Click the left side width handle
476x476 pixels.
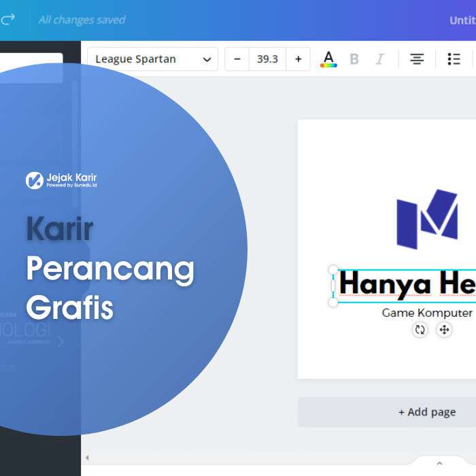pos(333,286)
